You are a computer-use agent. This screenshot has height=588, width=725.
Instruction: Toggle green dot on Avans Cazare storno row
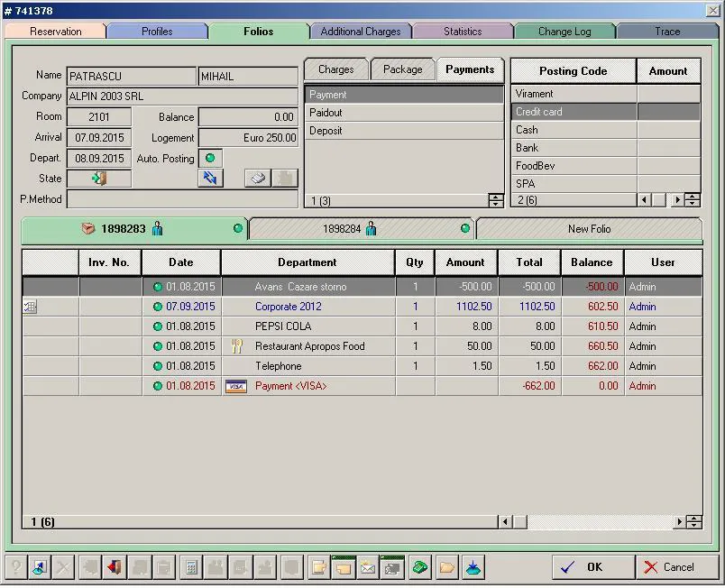point(158,287)
